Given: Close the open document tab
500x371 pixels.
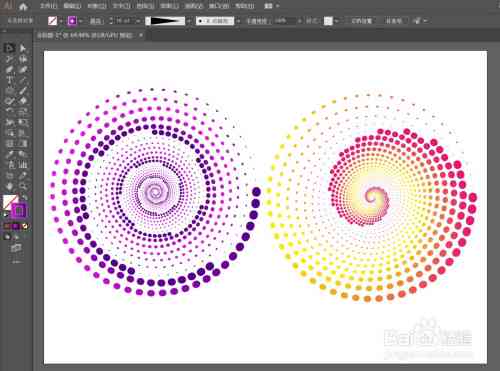Looking at the screenshot, I should point(141,35).
